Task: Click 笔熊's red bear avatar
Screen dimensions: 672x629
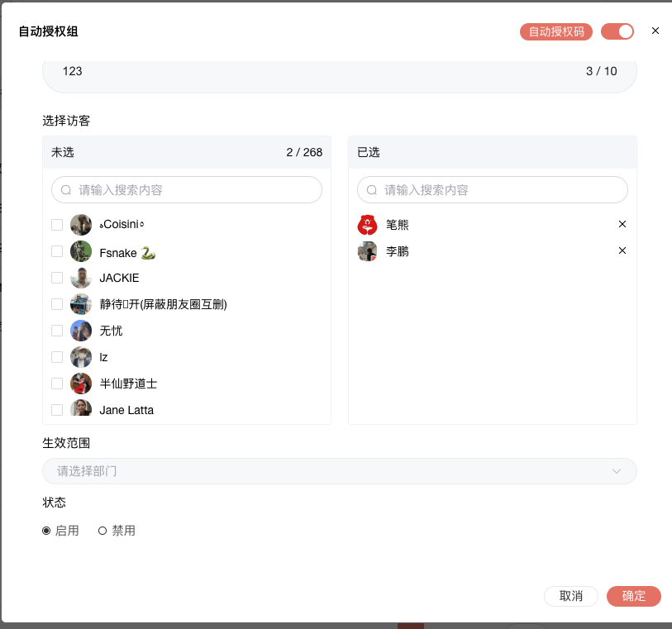Action: [367, 224]
